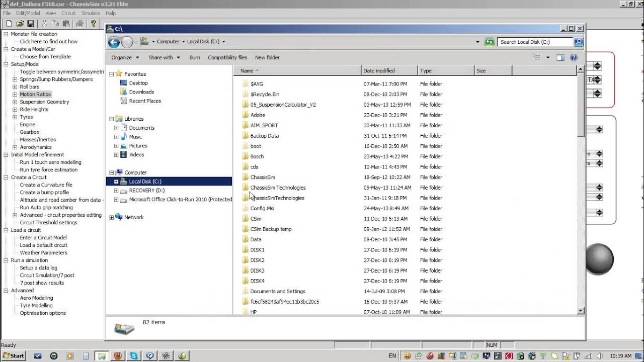Open the address bar history dropdown arrow
Screen dimensions: 644x362
click(478, 42)
